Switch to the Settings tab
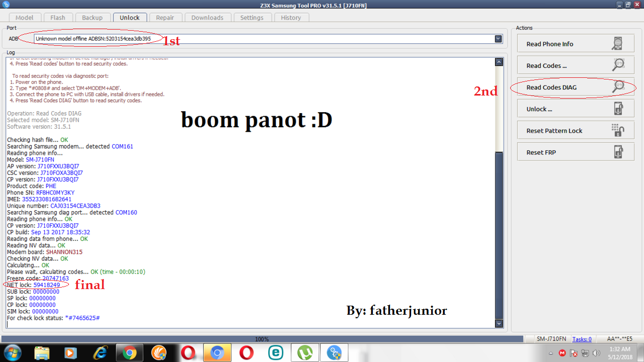644x362 pixels. [x=252, y=18]
